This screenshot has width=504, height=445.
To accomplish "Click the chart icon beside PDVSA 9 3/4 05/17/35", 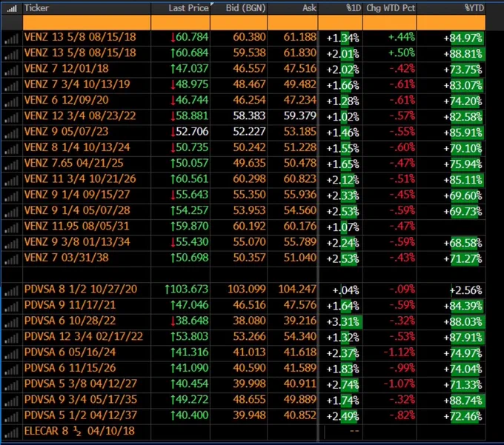I will [11, 401].
